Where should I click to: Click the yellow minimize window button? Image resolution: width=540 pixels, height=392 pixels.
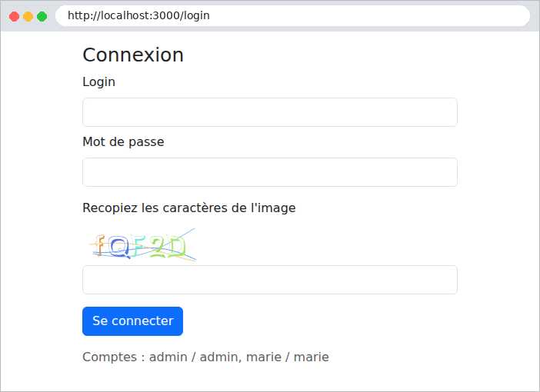click(x=28, y=16)
